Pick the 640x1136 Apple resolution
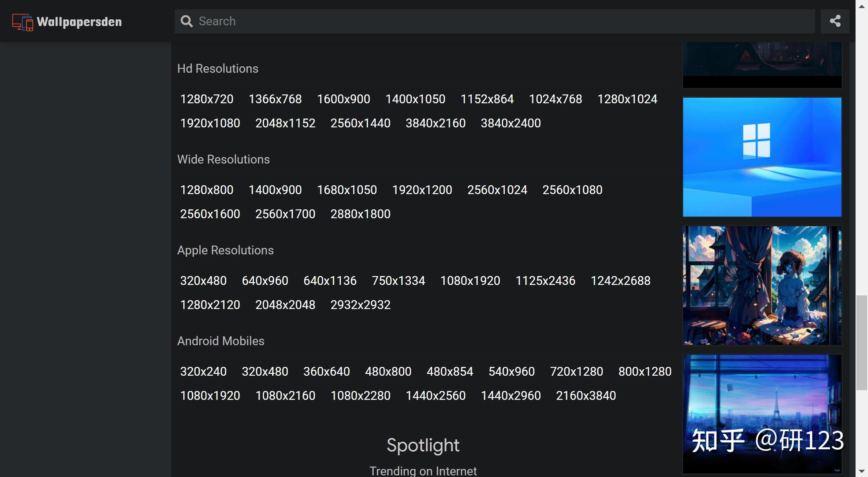Screen dimensions: 868x477 coord(330,281)
